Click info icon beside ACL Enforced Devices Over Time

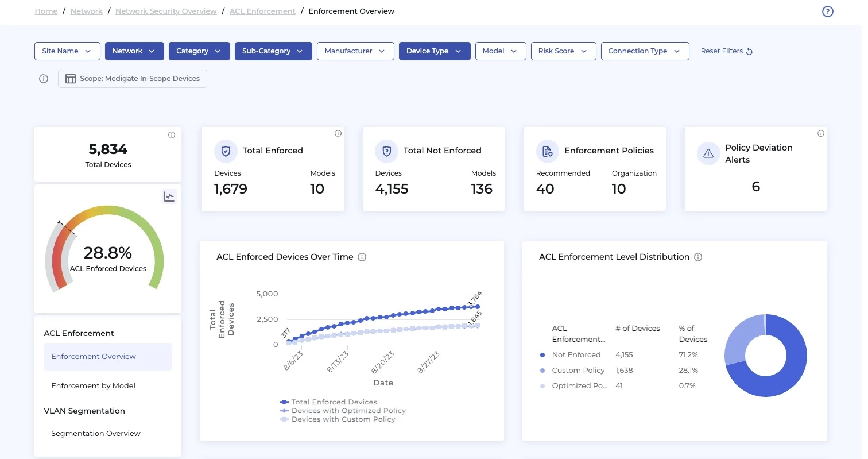[362, 257]
